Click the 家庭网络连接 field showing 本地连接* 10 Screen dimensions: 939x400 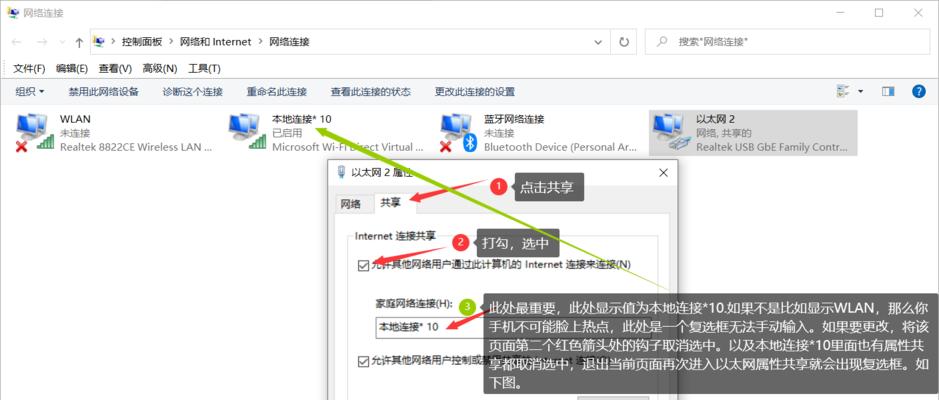[x=513, y=327]
